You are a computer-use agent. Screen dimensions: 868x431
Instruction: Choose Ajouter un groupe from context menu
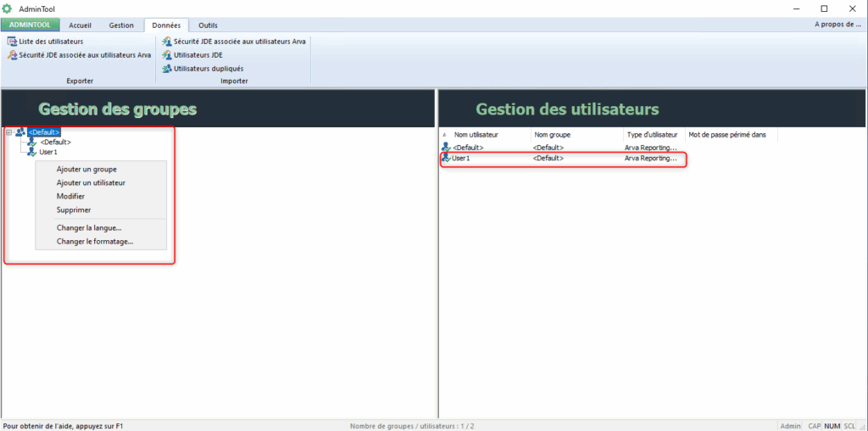pos(86,169)
